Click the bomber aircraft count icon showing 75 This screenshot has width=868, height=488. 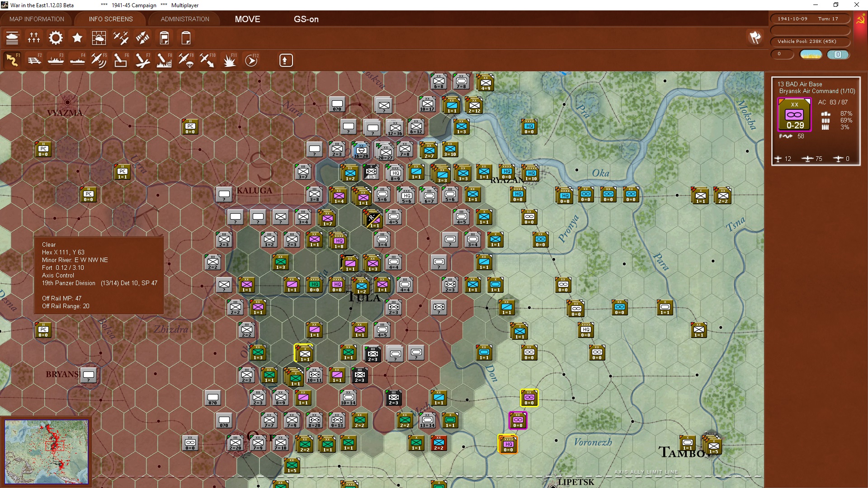[x=808, y=159]
